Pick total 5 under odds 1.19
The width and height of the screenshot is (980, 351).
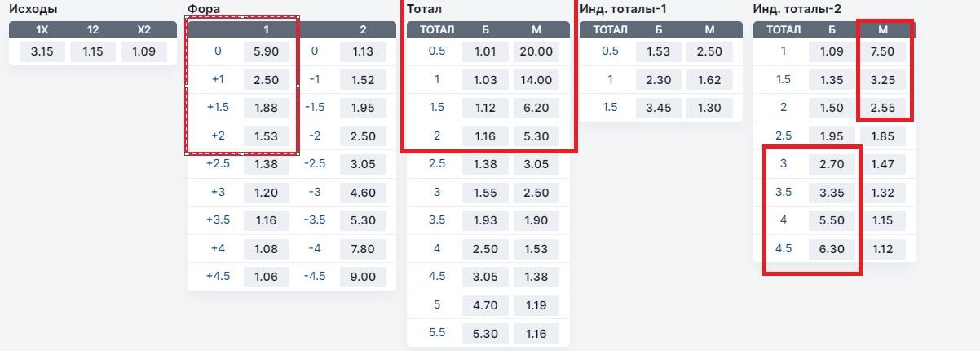(x=536, y=305)
